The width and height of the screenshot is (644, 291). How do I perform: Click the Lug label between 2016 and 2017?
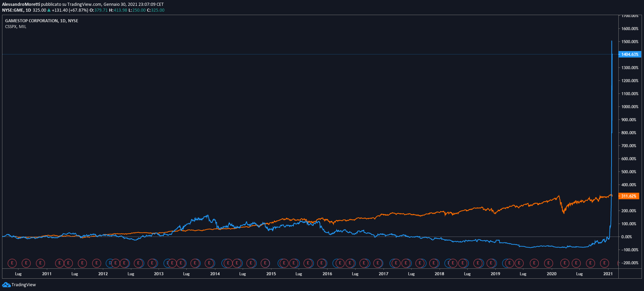click(355, 274)
